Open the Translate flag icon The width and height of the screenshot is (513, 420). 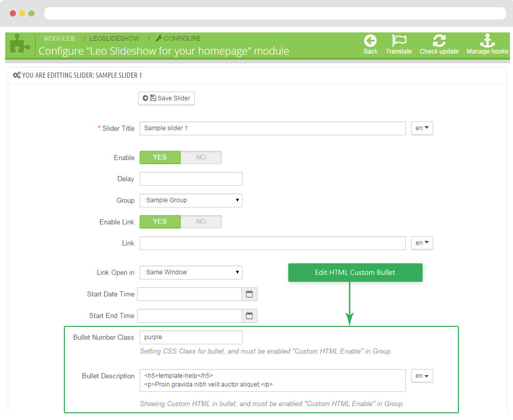pyautogui.click(x=399, y=41)
